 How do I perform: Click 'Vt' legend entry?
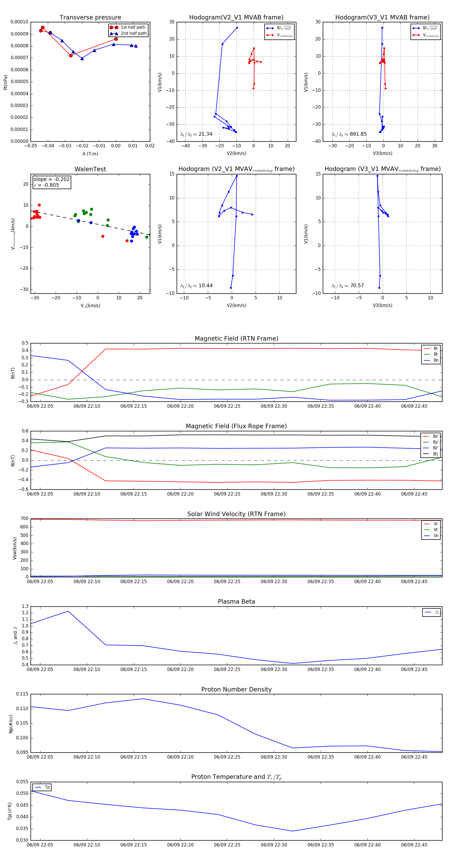[431, 530]
